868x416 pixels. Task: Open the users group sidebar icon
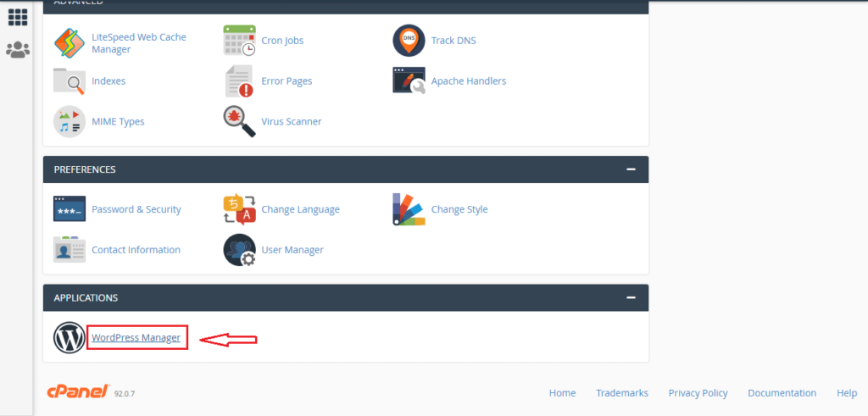18,50
